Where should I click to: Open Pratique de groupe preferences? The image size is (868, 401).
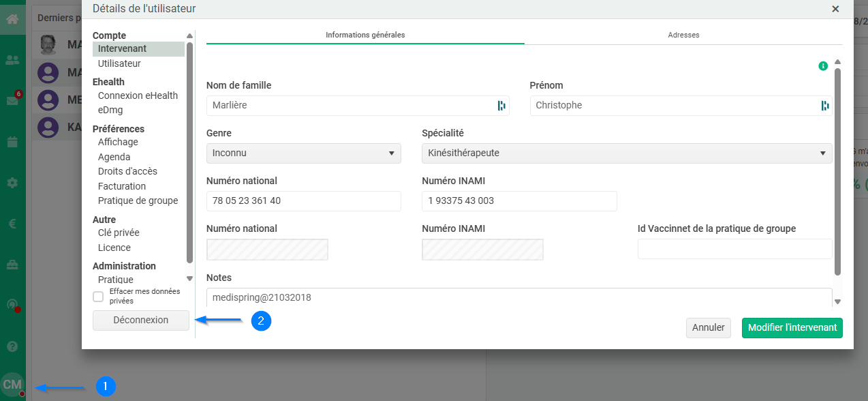click(x=138, y=200)
